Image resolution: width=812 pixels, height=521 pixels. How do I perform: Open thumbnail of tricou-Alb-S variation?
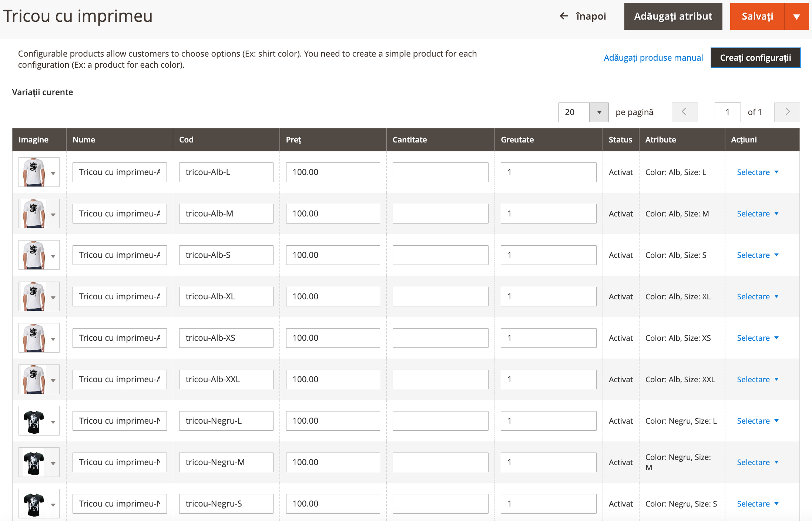tap(33, 255)
